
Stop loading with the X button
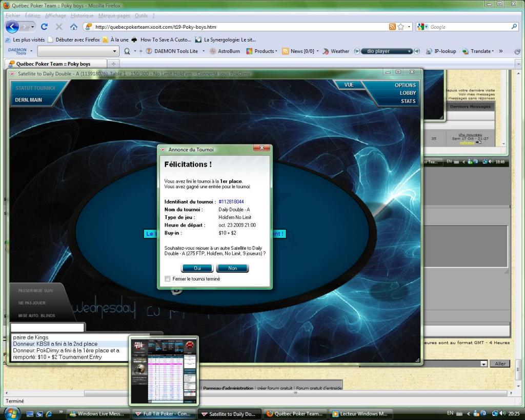click(x=59, y=27)
